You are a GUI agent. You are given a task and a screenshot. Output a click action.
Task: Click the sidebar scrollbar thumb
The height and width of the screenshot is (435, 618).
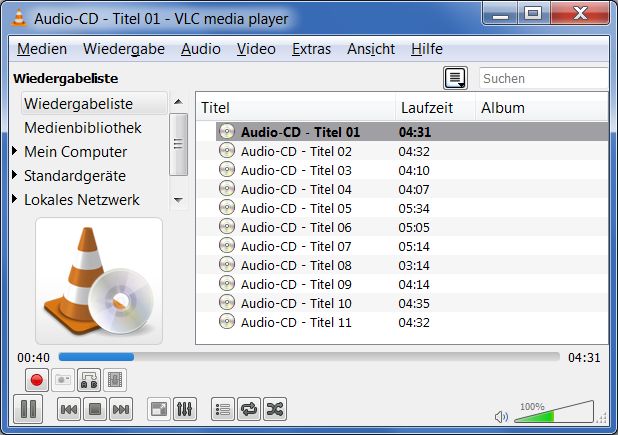(x=178, y=144)
